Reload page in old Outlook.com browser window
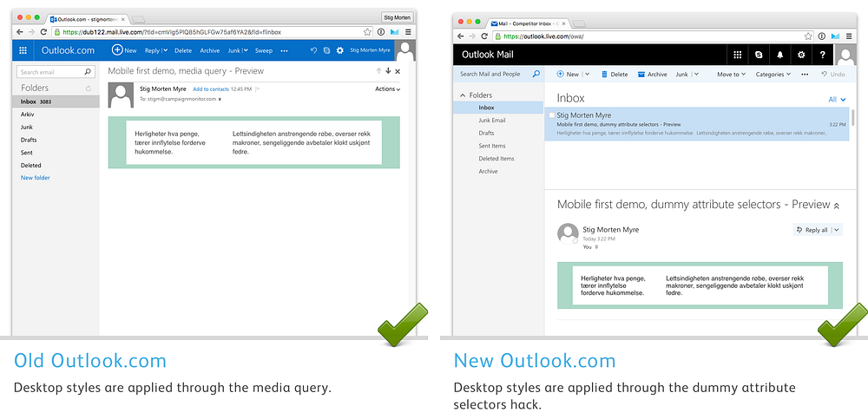Screen dimensions: 868x419 coord(43,32)
